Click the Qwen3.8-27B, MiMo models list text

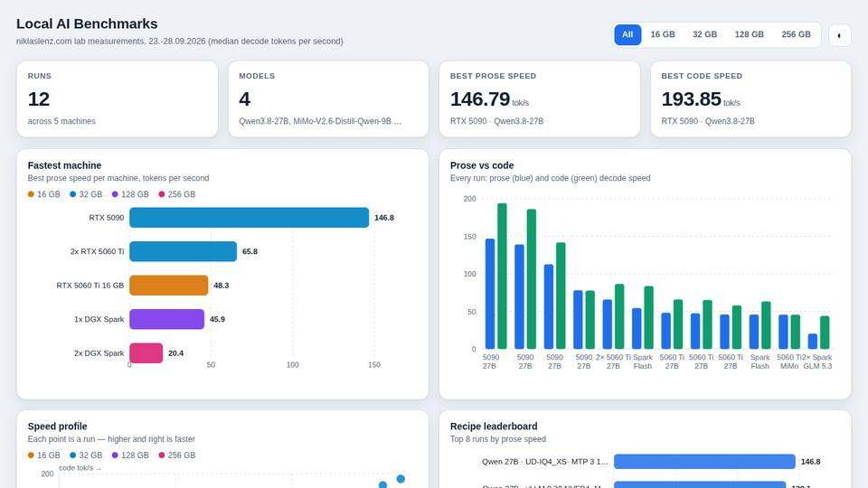(320, 121)
